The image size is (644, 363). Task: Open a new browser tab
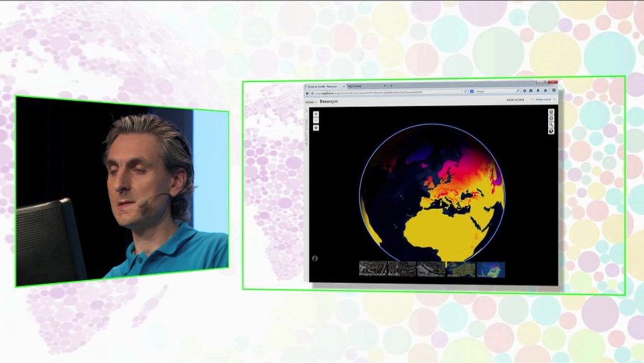[391, 86]
